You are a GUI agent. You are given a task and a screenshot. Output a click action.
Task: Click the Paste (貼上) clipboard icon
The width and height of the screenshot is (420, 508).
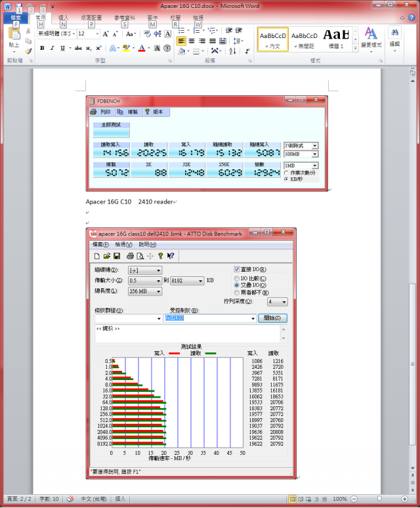click(x=14, y=34)
